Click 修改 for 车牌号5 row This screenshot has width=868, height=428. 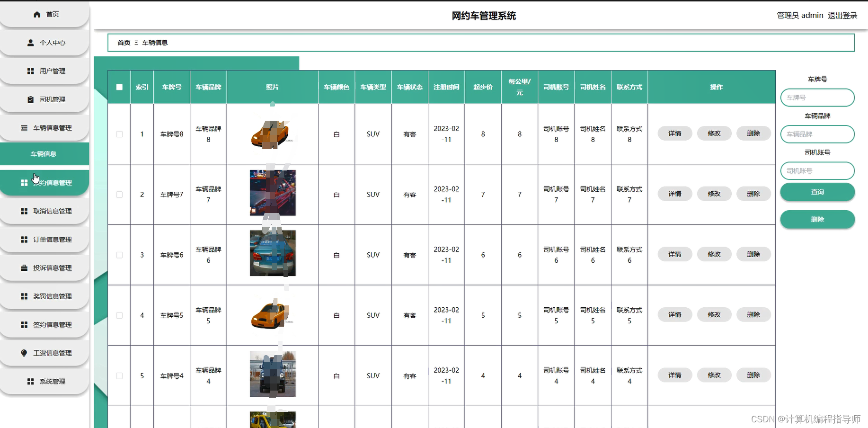714,314
